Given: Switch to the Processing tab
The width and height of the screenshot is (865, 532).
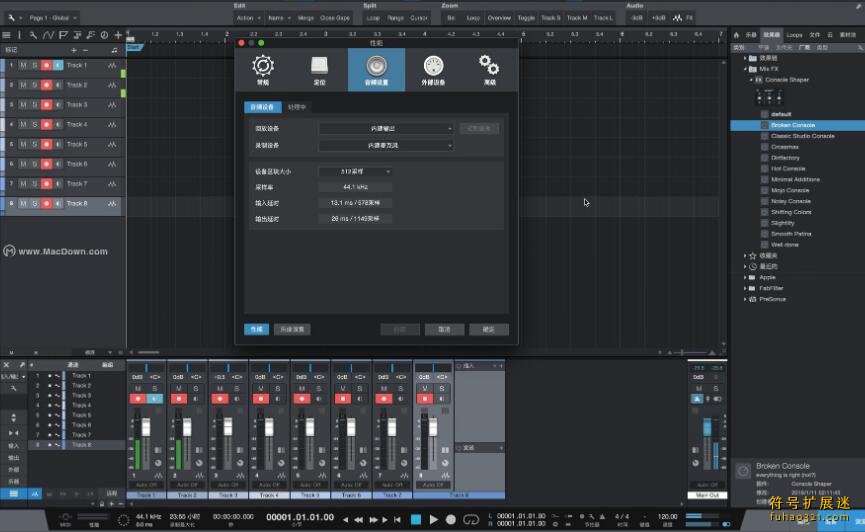Looking at the screenshot, I should pyautogui.click(x=297, y=107).
